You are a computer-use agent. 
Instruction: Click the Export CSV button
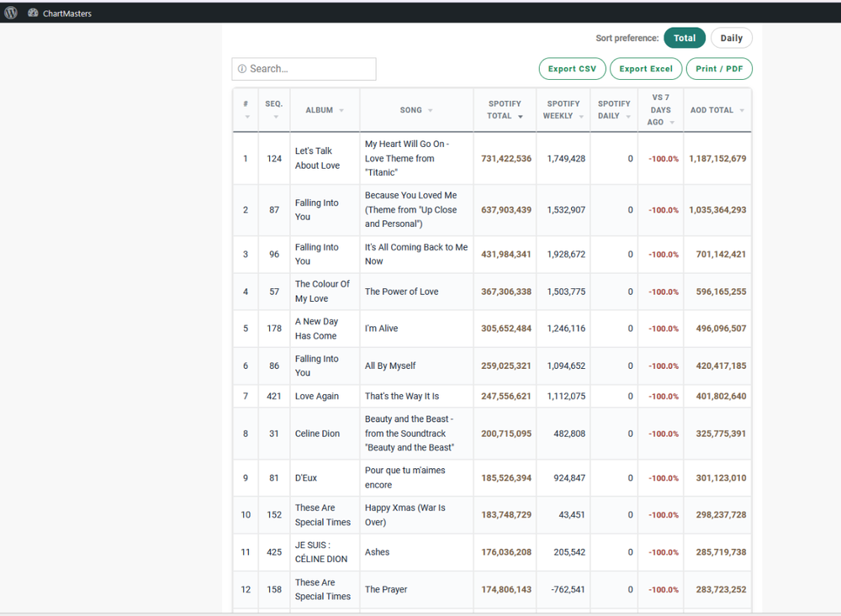tap(572, 69)
